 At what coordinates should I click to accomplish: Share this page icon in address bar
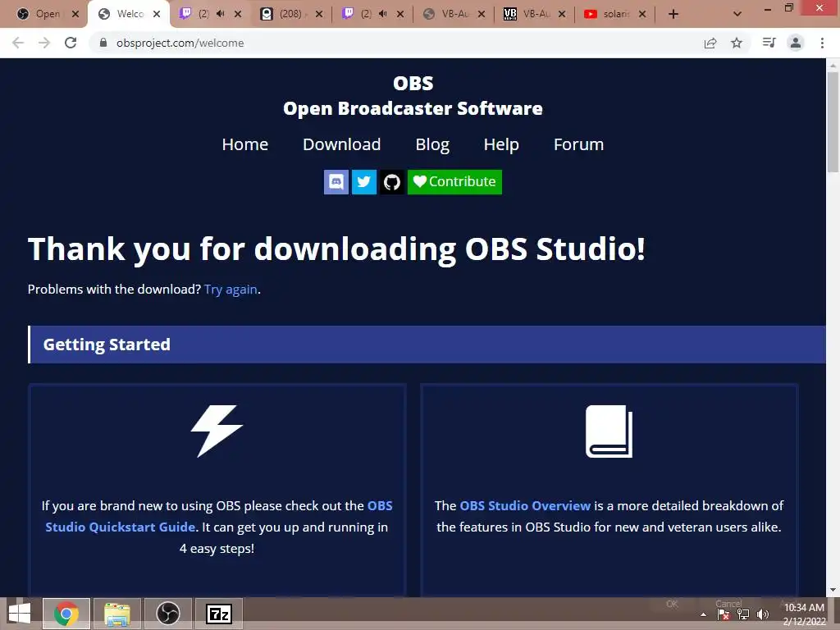pos(710,43)
